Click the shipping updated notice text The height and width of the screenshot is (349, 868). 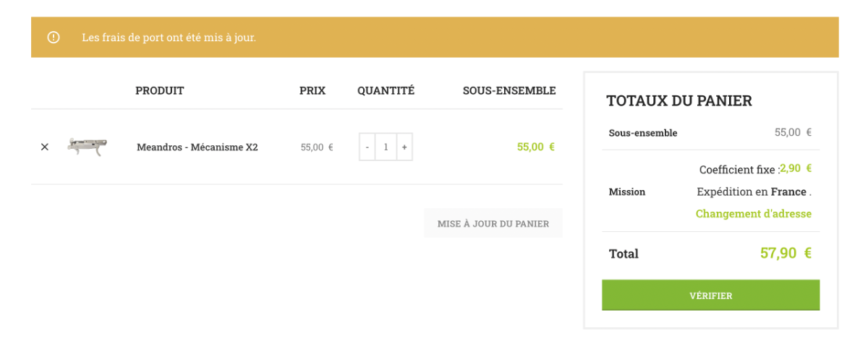point(169,37)
